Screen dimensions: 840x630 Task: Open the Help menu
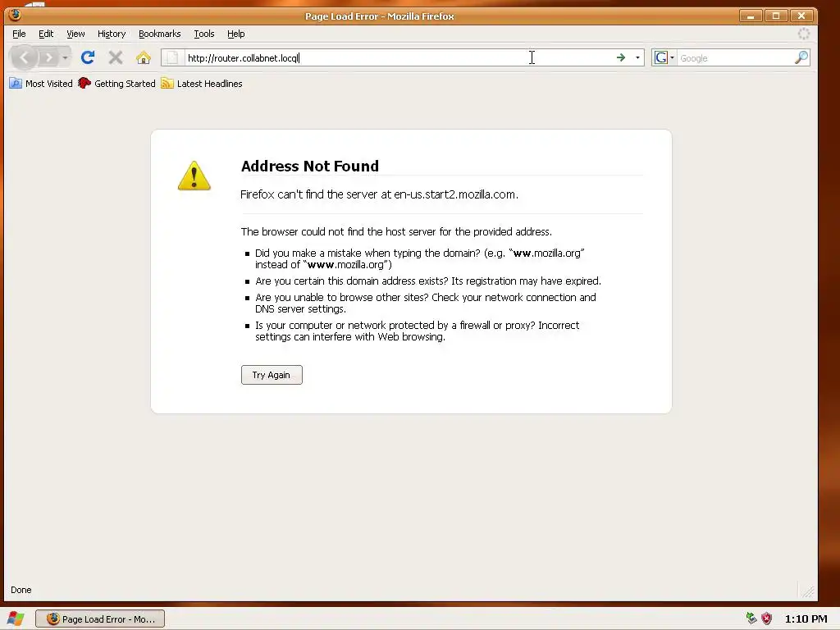point(235,34)
